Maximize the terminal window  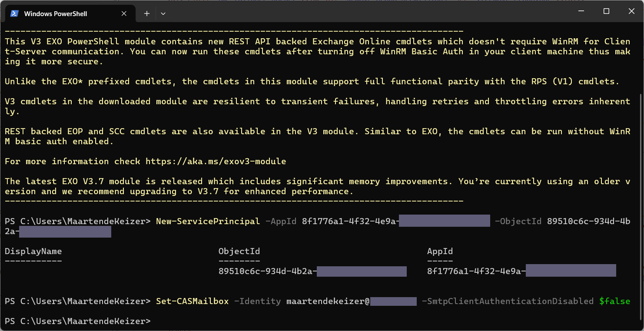tap(606, 12)
